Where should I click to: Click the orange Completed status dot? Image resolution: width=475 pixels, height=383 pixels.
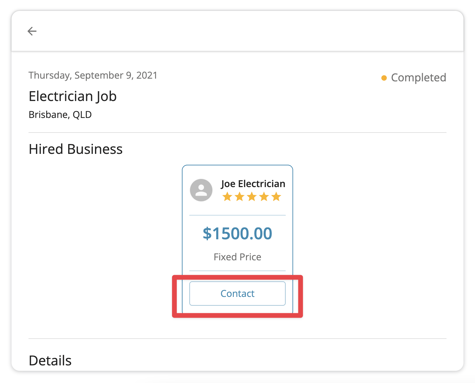(384, 78)
